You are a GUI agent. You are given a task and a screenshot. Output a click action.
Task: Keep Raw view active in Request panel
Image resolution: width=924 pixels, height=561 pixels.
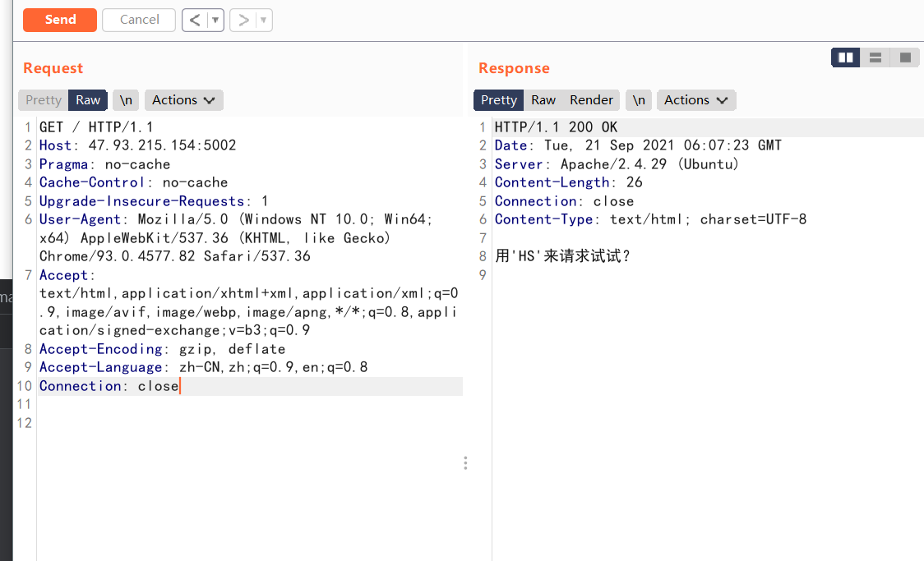87,99
